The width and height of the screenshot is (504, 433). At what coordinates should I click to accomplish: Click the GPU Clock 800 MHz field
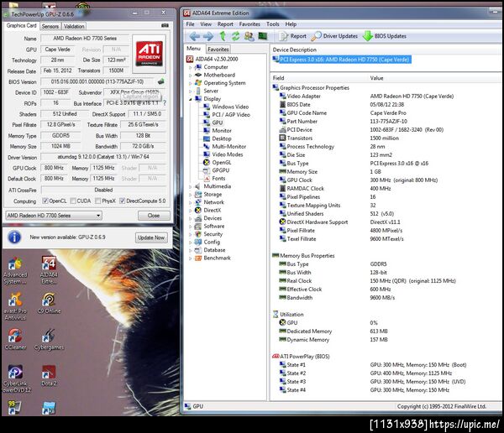tap(54, 168)
